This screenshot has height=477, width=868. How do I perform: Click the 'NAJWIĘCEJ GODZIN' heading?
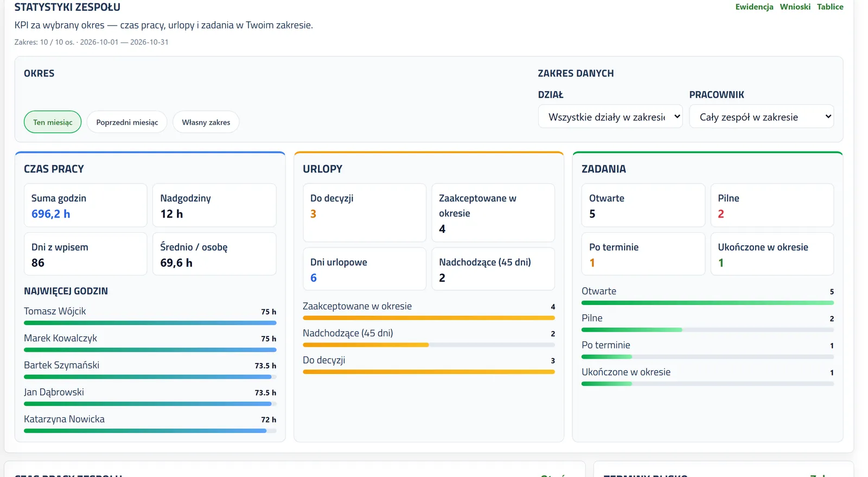(x=66, y=291)
